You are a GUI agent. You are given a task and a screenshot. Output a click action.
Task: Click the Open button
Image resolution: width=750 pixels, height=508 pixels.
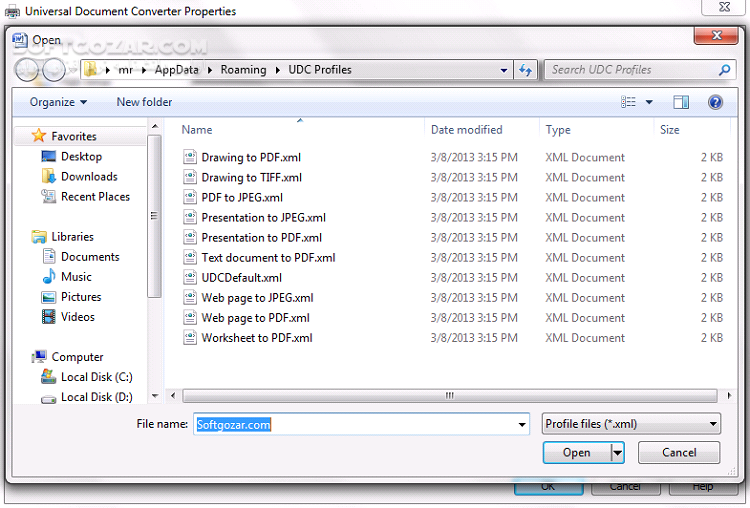[x=577, y=453]
